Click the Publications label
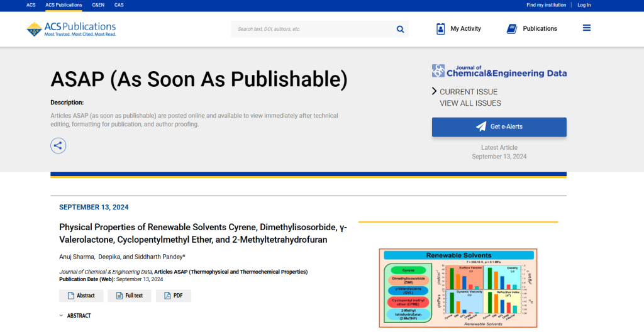 [540, 29]
